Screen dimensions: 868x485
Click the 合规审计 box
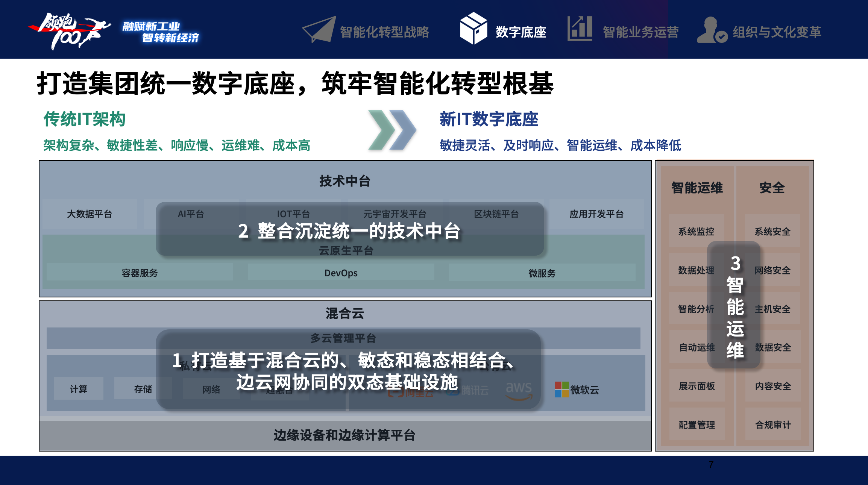coord(773,424)
